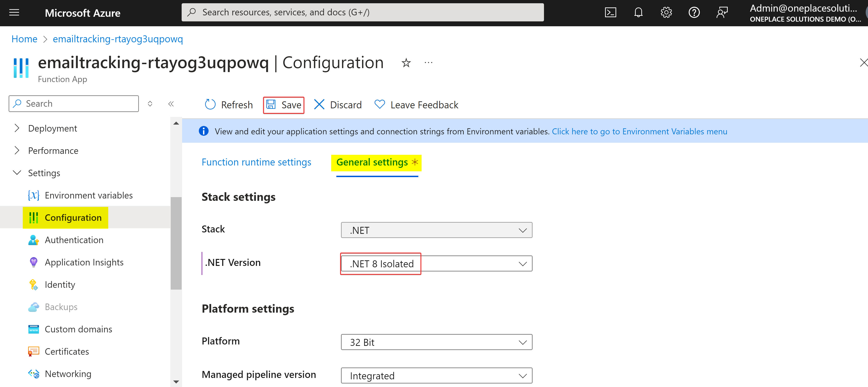Switch to Function runtime settings tab
868x387 pixels.
click(256, 162)
